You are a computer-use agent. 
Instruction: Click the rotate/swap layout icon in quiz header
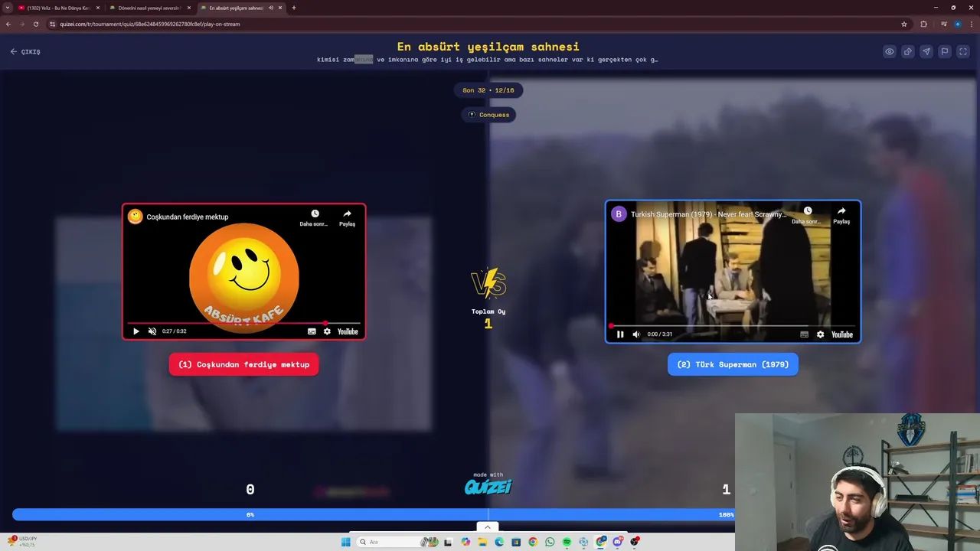click(x=907, y=52)
